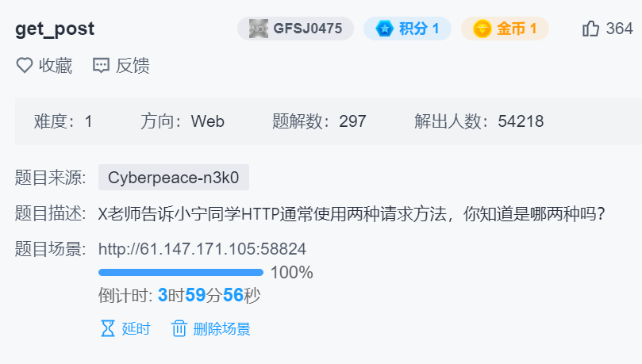The height and width of the screenshot is (364, 642).
Task: Click the GFSJ0475 badge thumbnail
Action: [259, 29]
